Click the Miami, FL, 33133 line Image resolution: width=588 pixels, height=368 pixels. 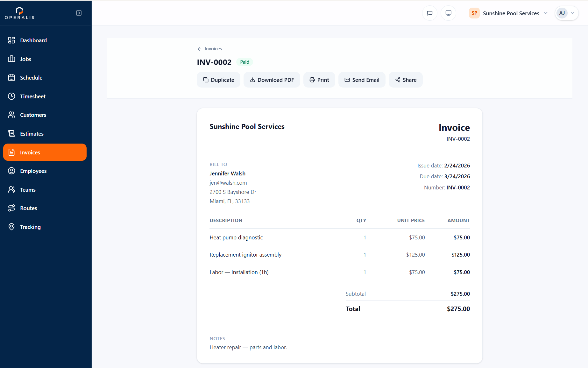[x=230, y=201]
